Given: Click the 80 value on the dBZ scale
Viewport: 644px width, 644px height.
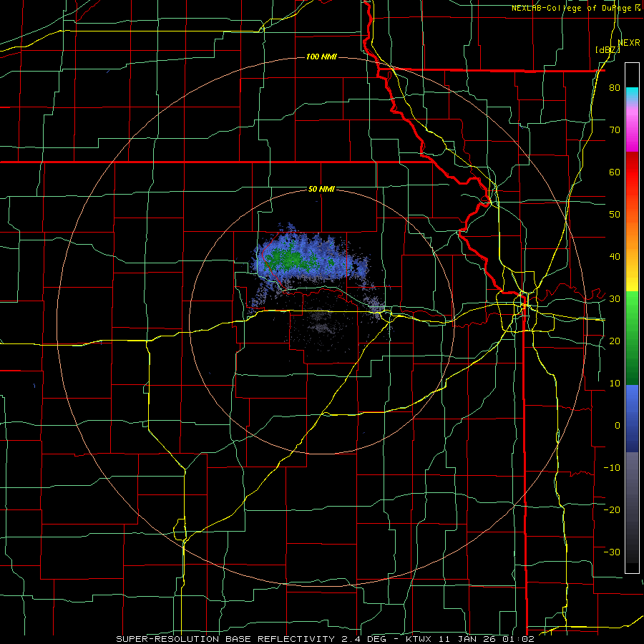Looking at the screenshot, I should (615, 87).
